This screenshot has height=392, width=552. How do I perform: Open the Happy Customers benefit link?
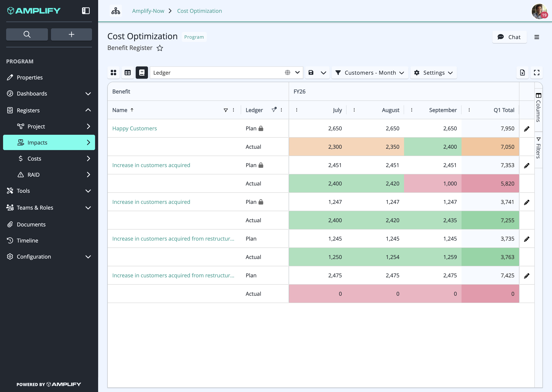(x=134, y=128)
